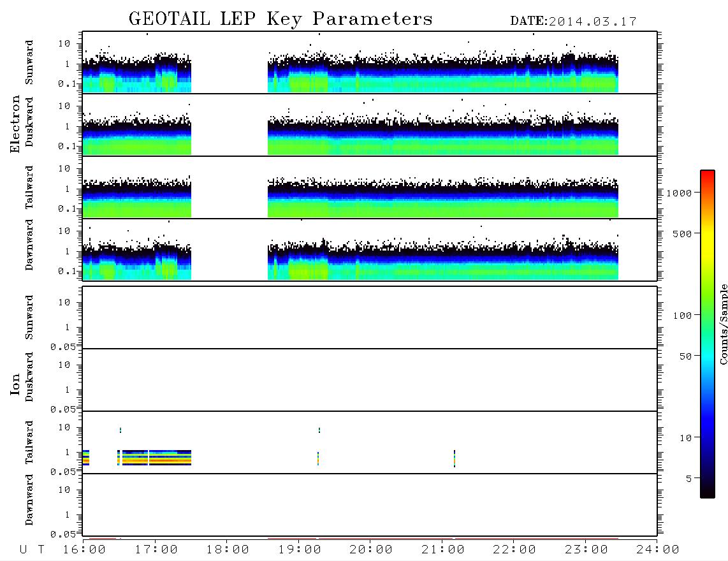Click the Ion "Tailward" panel label
The height and width of the screenshot is (561, 728).
29,442
